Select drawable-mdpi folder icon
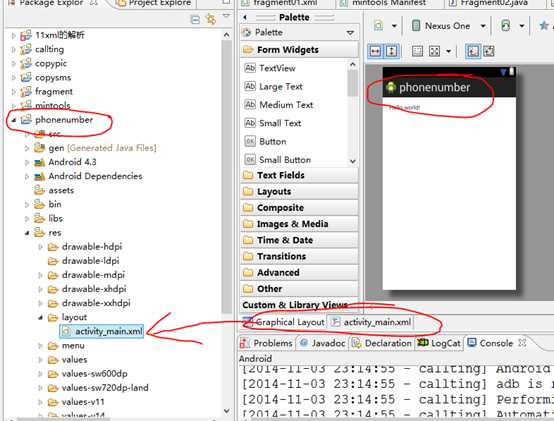Screen dimensions: 554x421 click(53, 275)
